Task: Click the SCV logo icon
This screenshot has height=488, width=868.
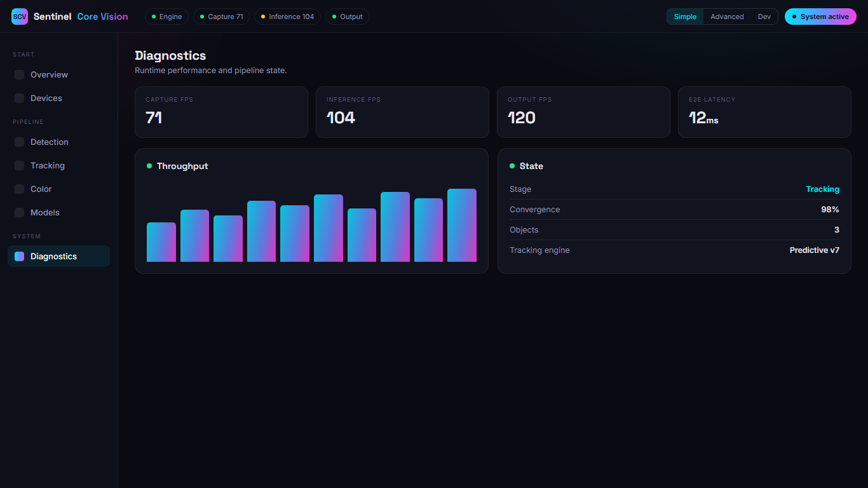Action: 20,17
